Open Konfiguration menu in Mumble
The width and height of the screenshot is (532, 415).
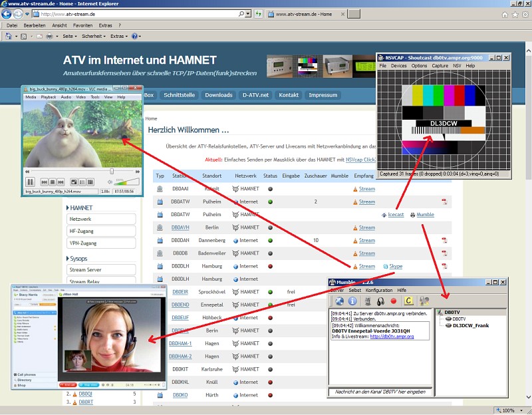pos(379,290)
